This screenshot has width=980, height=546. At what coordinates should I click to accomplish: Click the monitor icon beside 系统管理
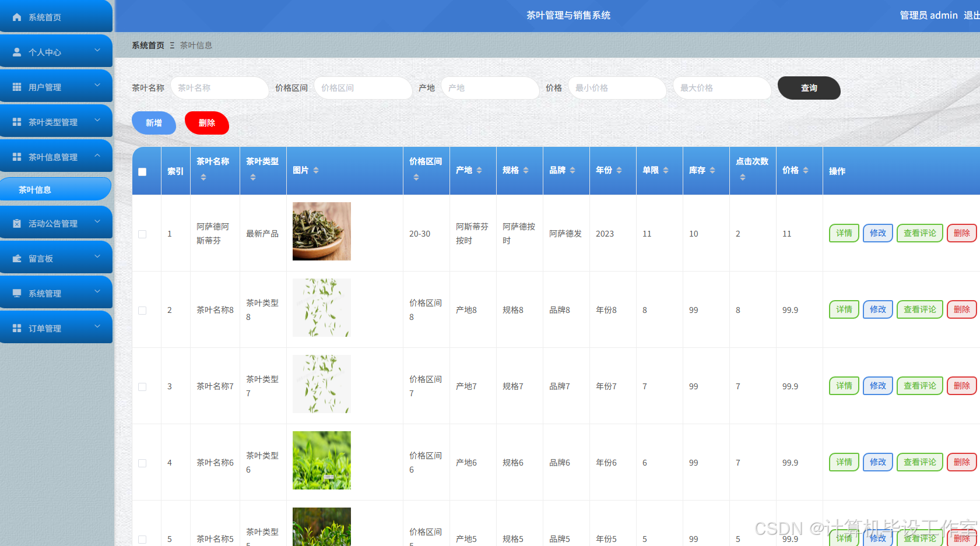coord(17,294)
